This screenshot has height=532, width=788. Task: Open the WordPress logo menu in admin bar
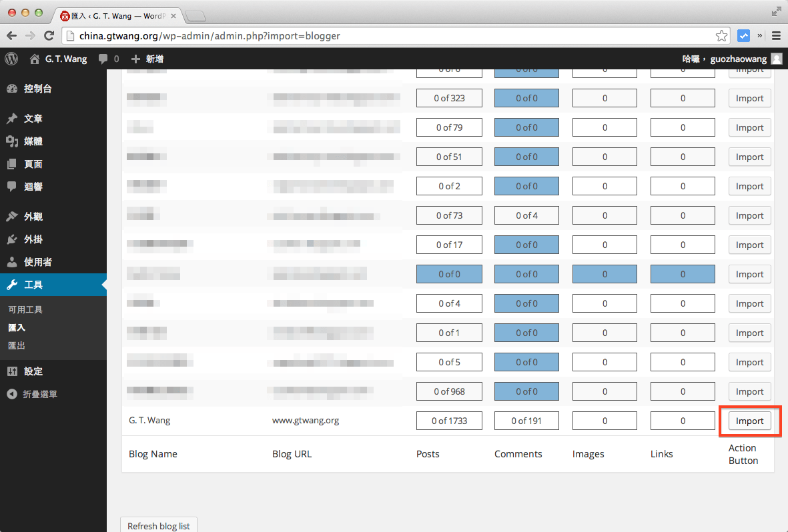[x=11, y=59]
